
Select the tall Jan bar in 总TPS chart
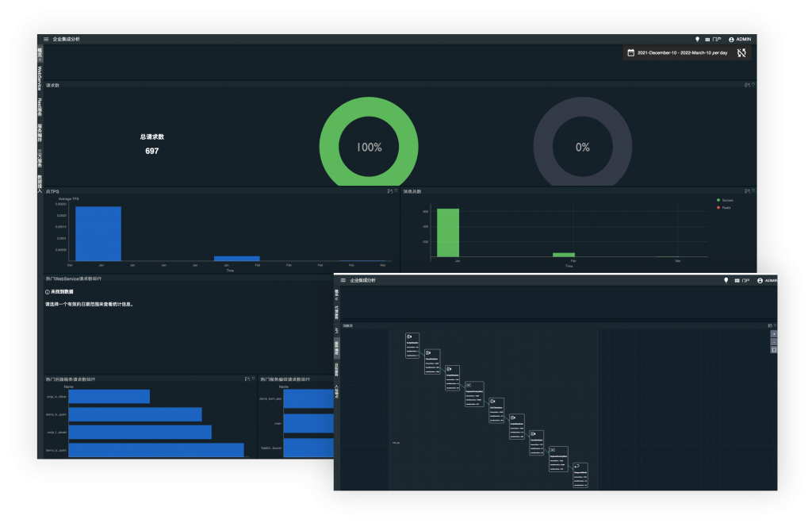tap(98, 233)
